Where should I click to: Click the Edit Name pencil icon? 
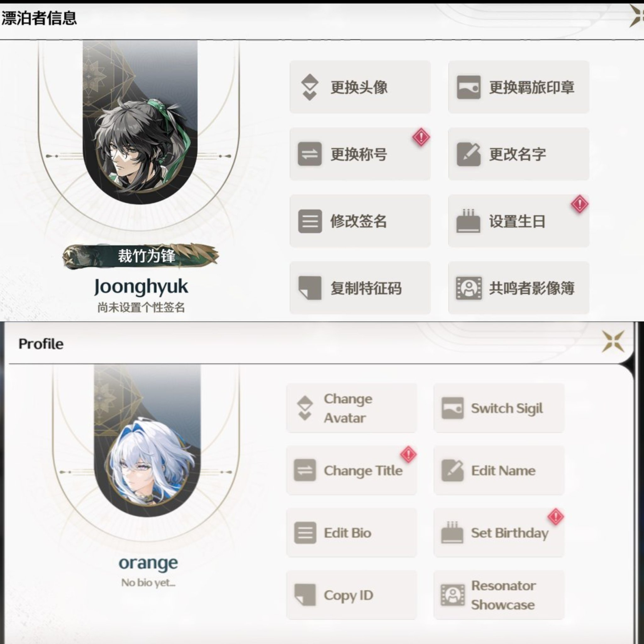[x=452, y=470]
